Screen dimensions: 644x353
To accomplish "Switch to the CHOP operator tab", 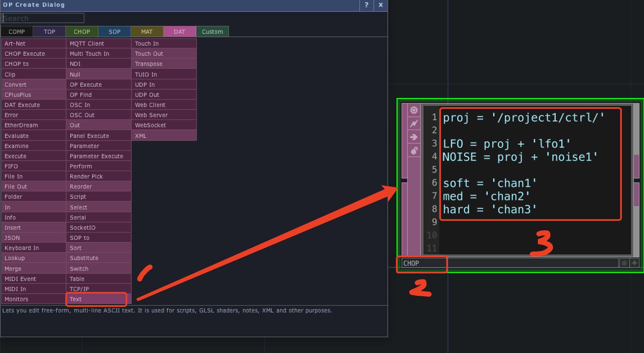I will tap(82, 31).
